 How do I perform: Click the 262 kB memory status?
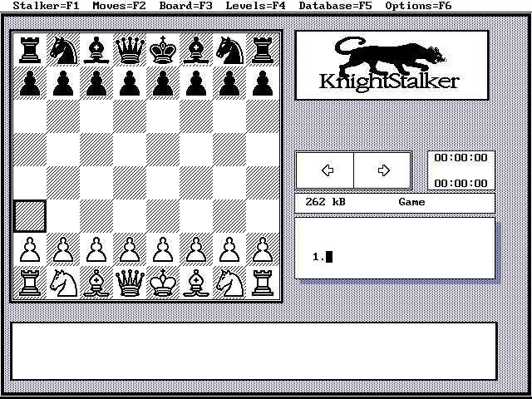325,202
